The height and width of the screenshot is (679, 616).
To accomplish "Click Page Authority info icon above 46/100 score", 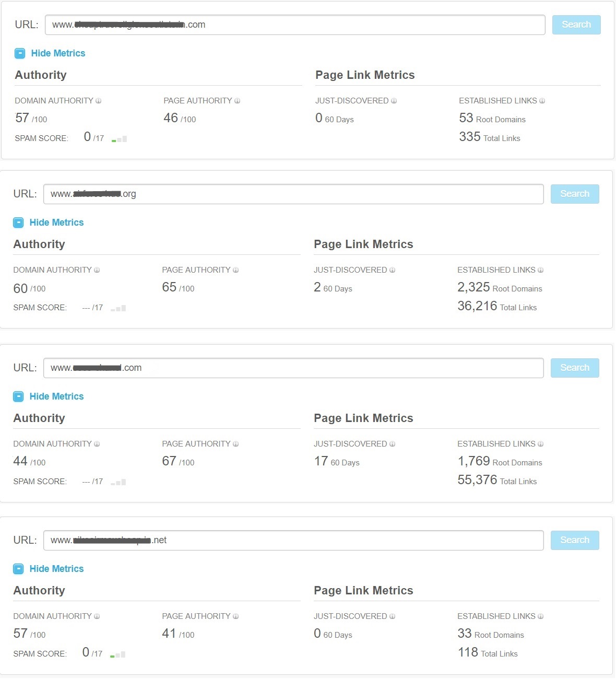I will click(237, 101).
